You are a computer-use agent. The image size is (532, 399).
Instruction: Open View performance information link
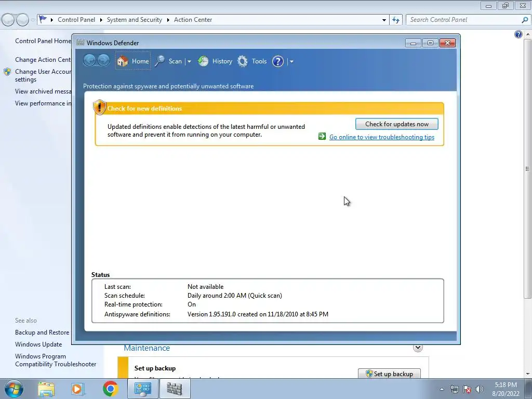pyautogui.click(x=43, y=103)
